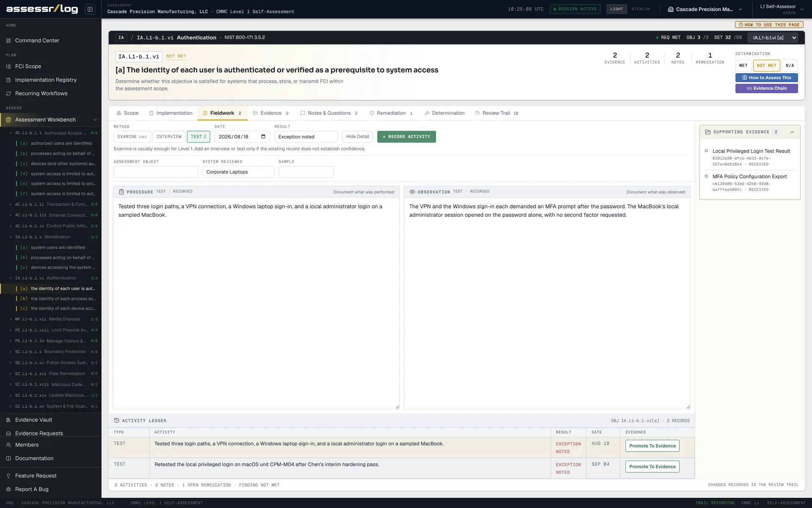Click the Observation eye icon
The width and height of the screenshot is (812, 508).
[412, 192]
